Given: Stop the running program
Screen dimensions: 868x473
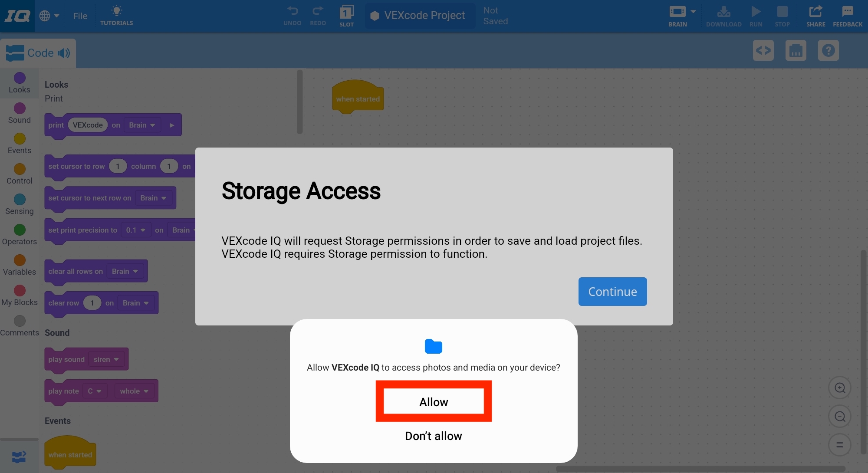Looking at the screenshot, I should (783, 16).
